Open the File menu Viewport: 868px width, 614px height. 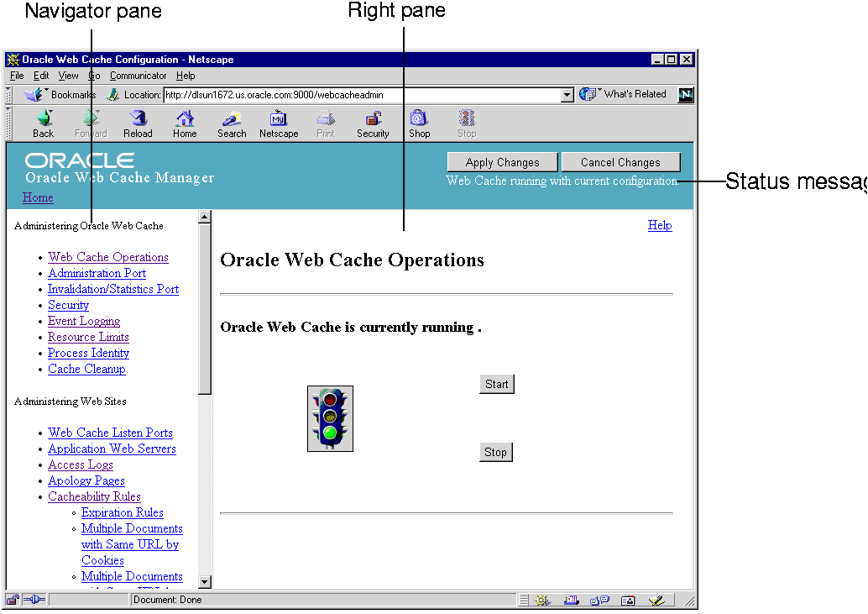click(17, 76)
